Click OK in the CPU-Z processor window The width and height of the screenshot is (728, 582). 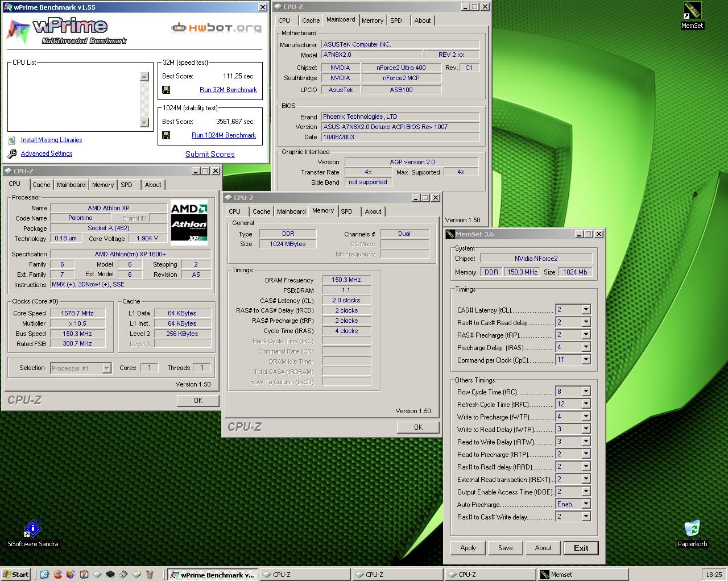pyautogui.click(x=198, y=400)
